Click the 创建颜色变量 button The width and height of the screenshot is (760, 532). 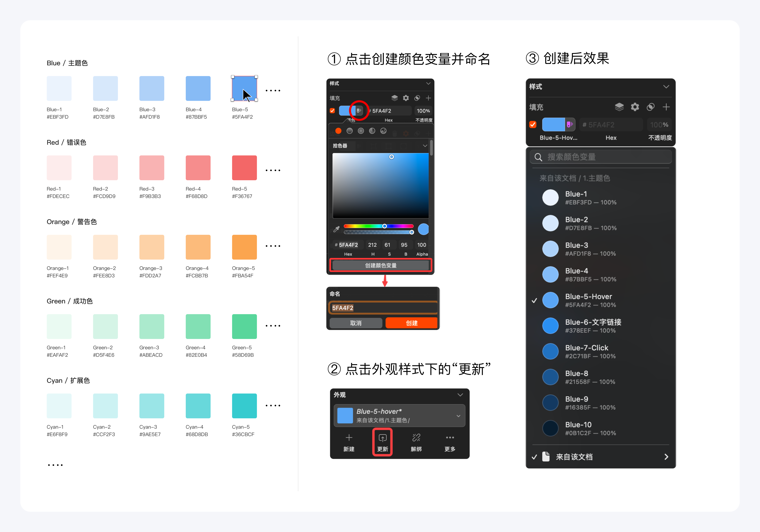[x=381, y=265]
